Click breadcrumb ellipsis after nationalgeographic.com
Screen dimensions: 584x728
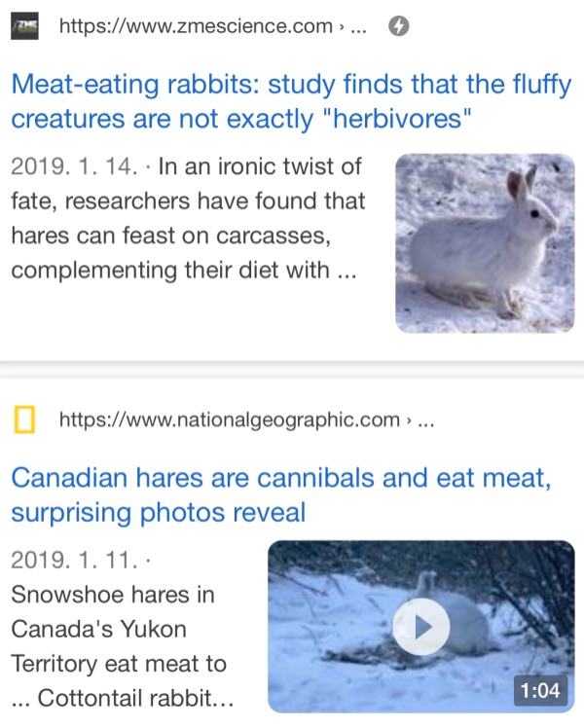425,420
